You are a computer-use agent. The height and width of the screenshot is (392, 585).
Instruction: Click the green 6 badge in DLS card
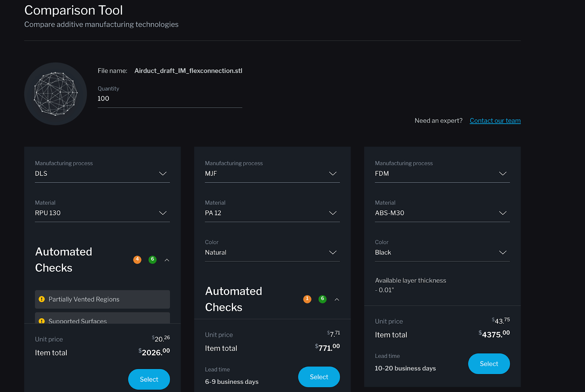(152, 260)
